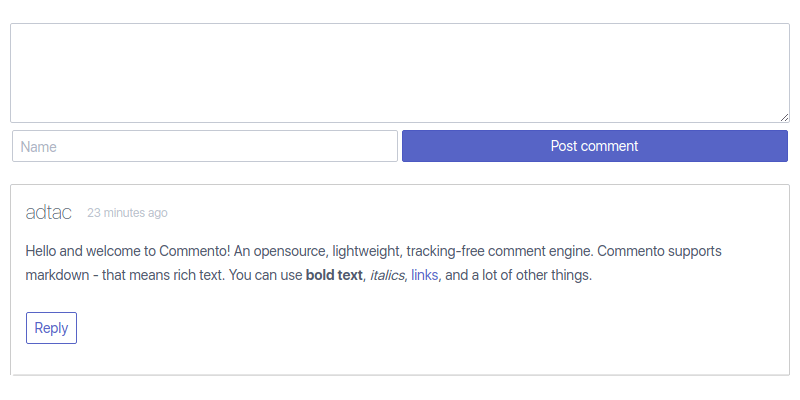Open the 'links' hyperlink in the comment

424,275
